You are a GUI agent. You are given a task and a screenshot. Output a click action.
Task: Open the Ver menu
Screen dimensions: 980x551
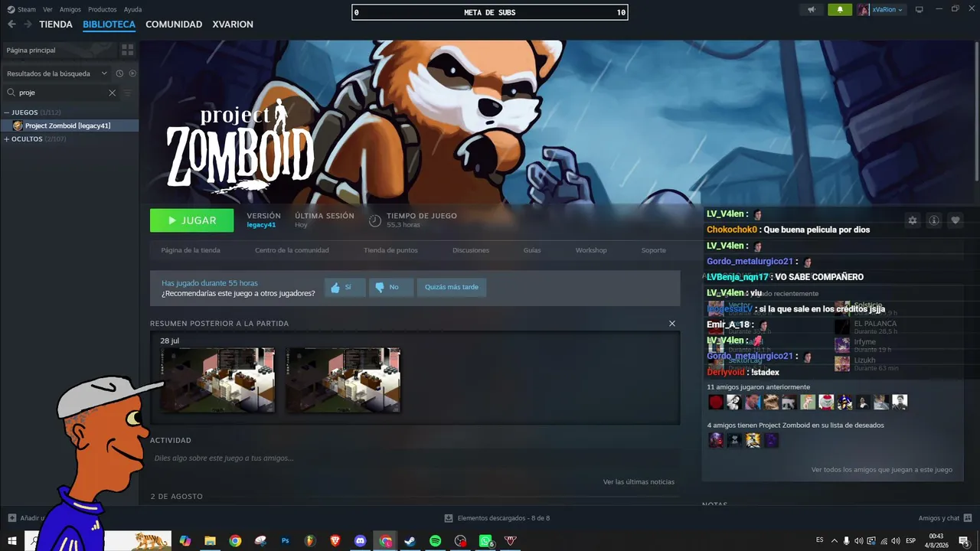pos(47,10)
